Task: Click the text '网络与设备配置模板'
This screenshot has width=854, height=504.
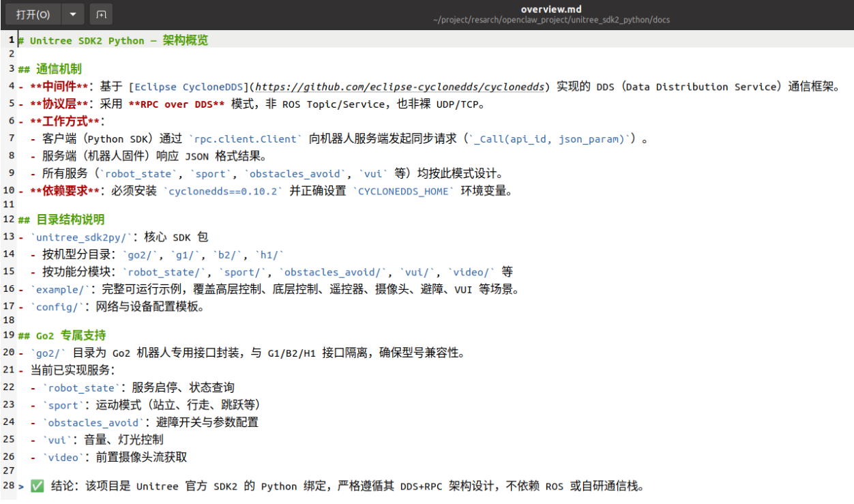Action: (147, 307)
